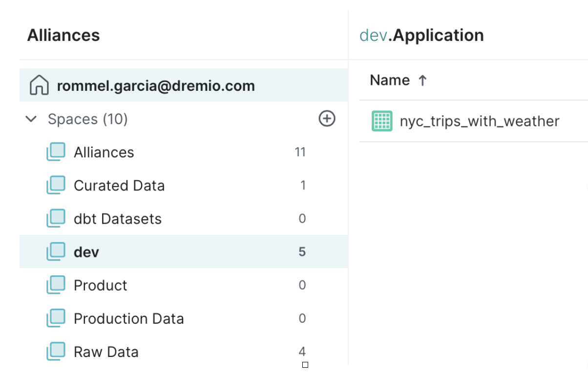The image size is (588, 376).
Task: Select the Raw Data space showing count 4
Action: pyautogui.click(x=105, y=351)
